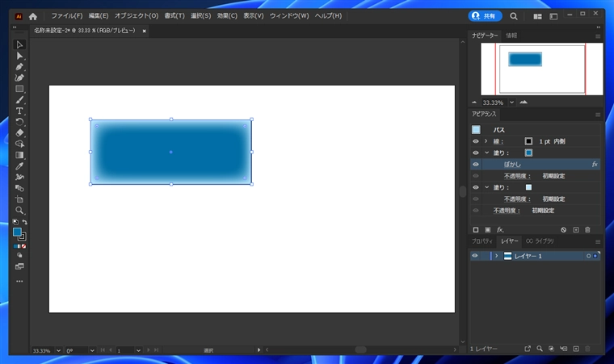Click 線 black stroke swatch
This screenshot has width=614, height=364.
tap(528, 141)
